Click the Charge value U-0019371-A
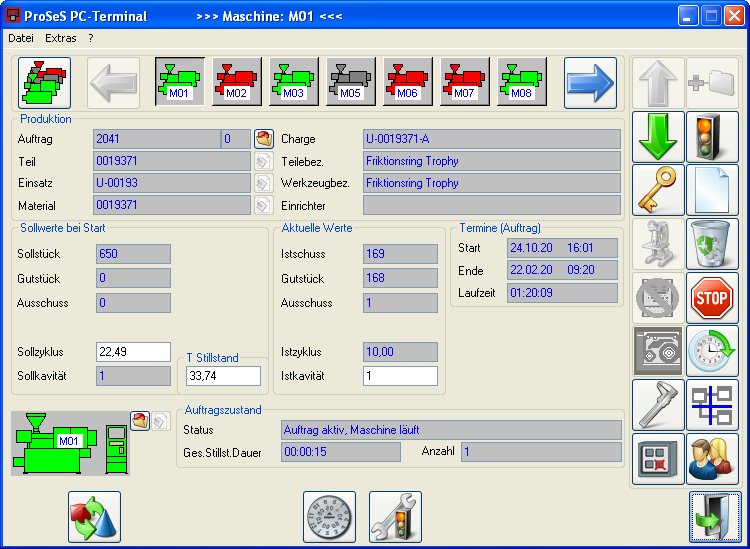 pos(492,139)
